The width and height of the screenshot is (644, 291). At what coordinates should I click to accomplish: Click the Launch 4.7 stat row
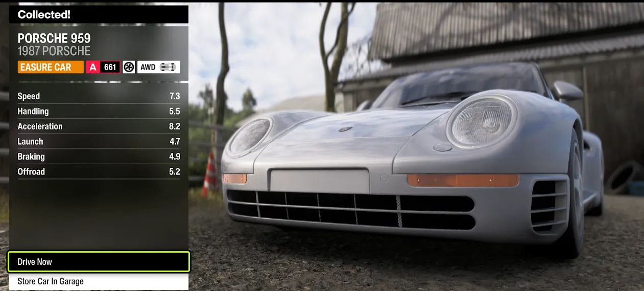(x=99, y=142)
